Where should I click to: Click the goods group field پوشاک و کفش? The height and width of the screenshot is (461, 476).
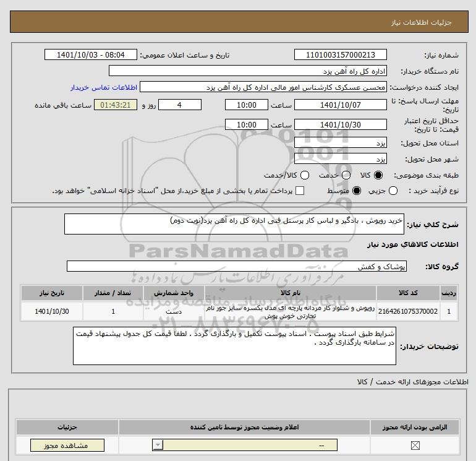[237, 266]
